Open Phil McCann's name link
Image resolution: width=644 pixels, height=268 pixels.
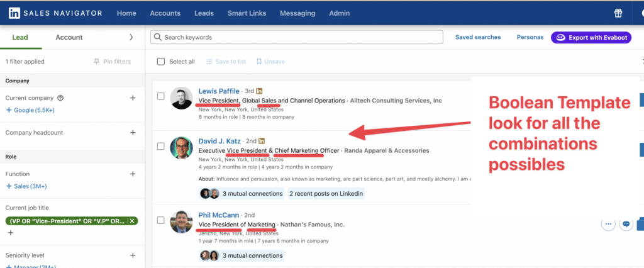click(x=218, y=215)
